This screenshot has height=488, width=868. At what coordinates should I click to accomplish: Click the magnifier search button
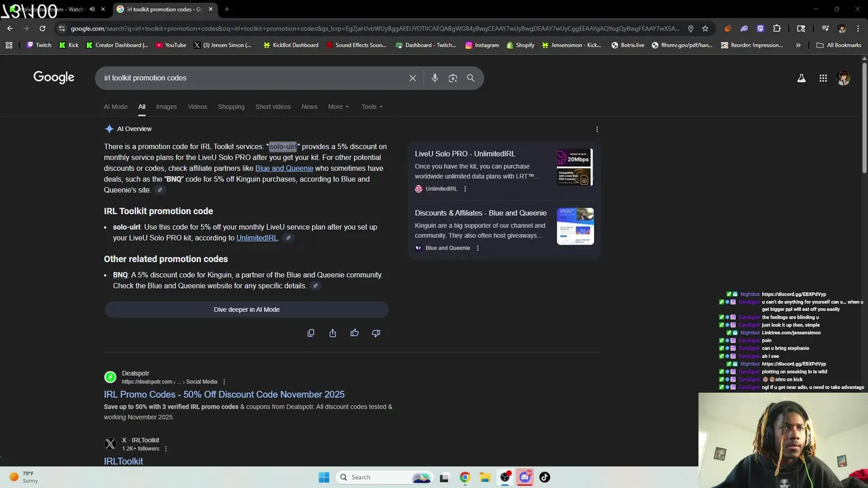(471, 78)
